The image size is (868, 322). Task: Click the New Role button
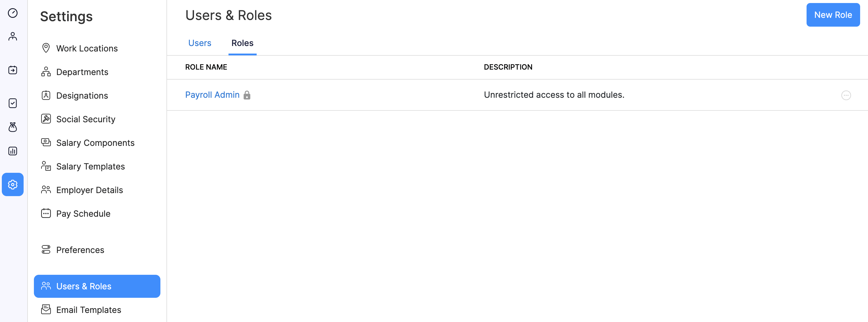pos(833,15)
